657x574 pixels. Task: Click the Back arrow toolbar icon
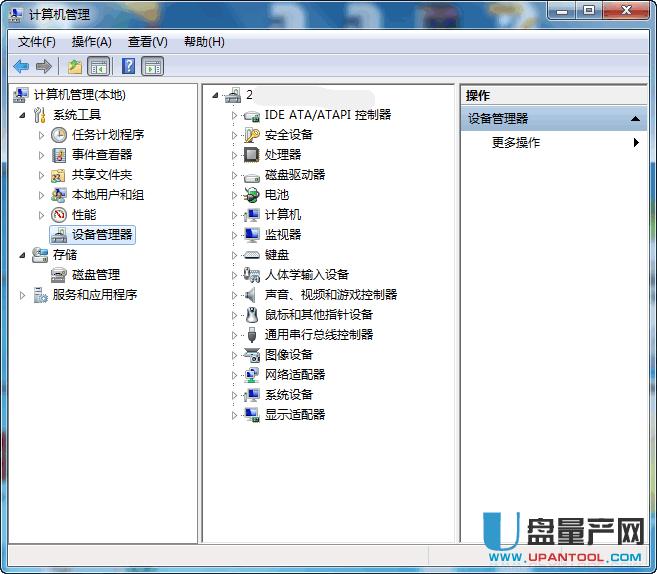pyautogui.click(x=21, y=66)
